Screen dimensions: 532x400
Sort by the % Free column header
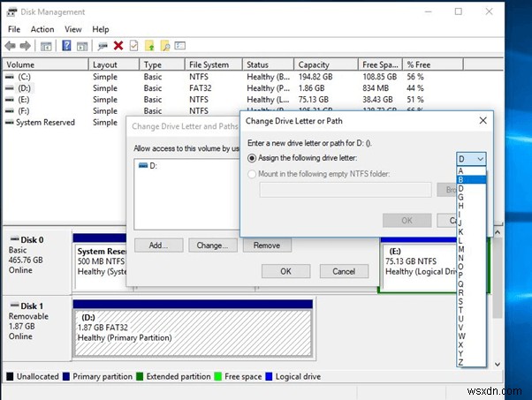tap(433, 64)
